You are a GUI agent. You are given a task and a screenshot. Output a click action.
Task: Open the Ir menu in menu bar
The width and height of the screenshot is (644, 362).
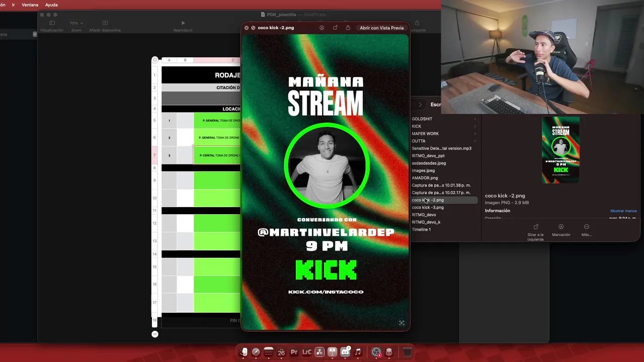point(14,5)
